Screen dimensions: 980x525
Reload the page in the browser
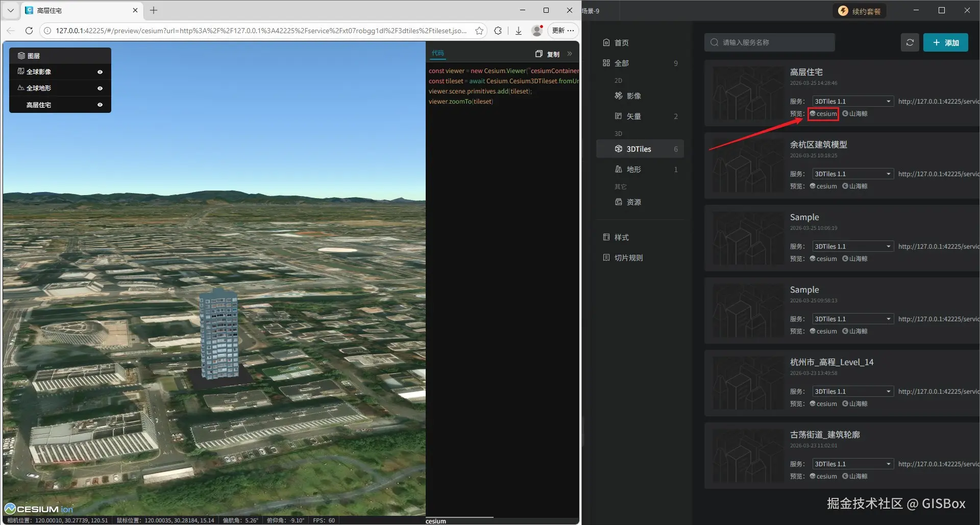29,31
